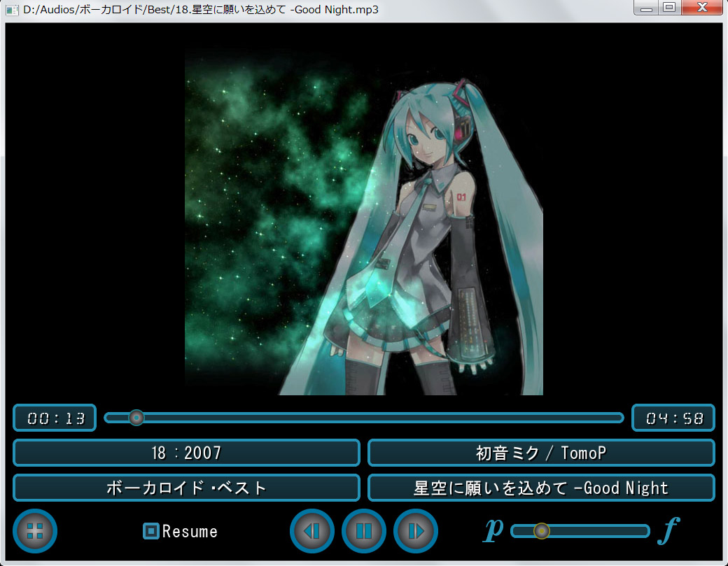This screenshot has height=566, width=728.
Task: Click the artist field '初音ミク / TomoP'
Action: click(x=541, y=453)
